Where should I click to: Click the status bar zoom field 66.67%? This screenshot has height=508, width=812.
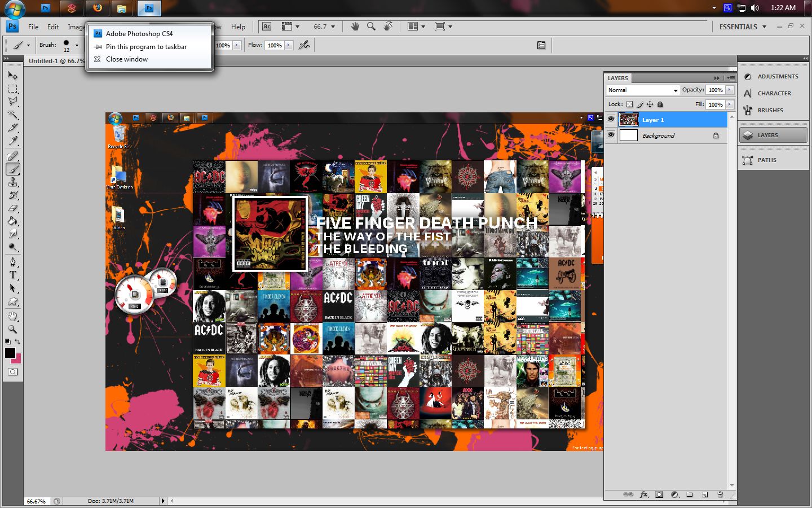37,501
